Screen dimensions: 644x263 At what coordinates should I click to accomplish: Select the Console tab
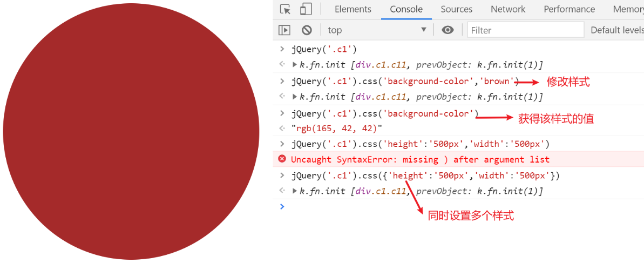click(x=406, y=9)
